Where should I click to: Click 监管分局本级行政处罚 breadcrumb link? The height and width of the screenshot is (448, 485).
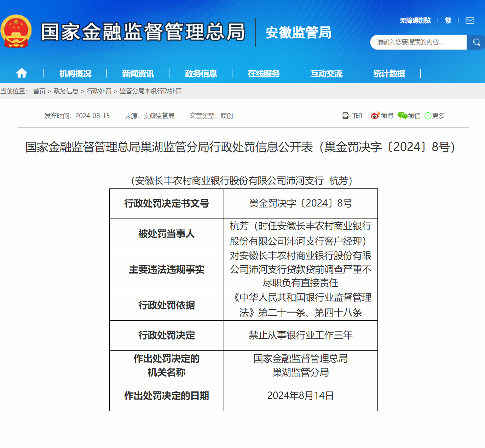151,91
